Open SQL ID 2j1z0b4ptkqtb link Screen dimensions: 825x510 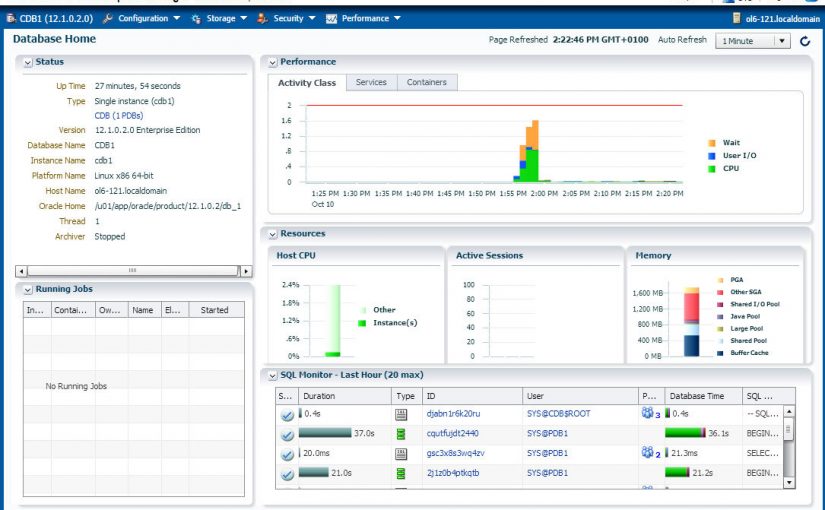pos(453,473)
